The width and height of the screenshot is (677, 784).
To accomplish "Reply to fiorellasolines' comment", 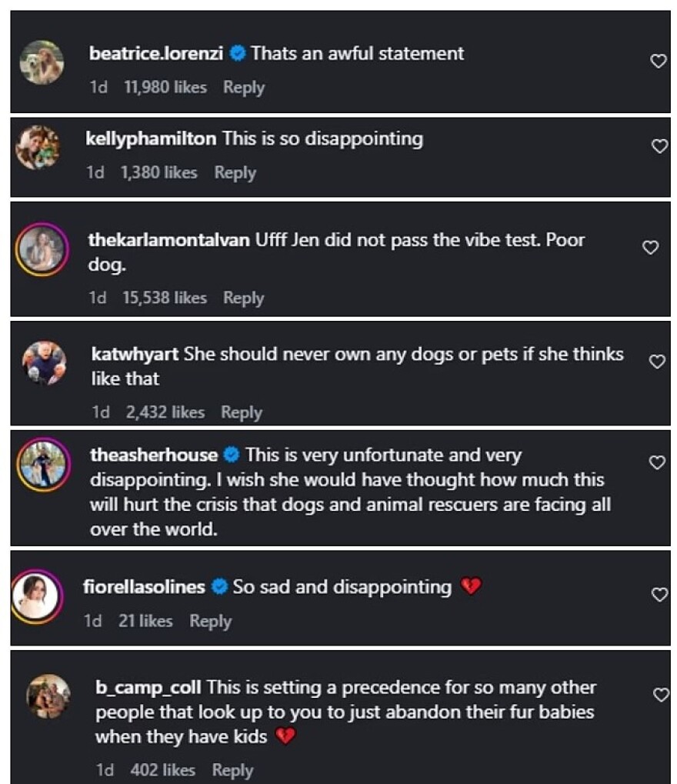I will click(x=210, y=621).
